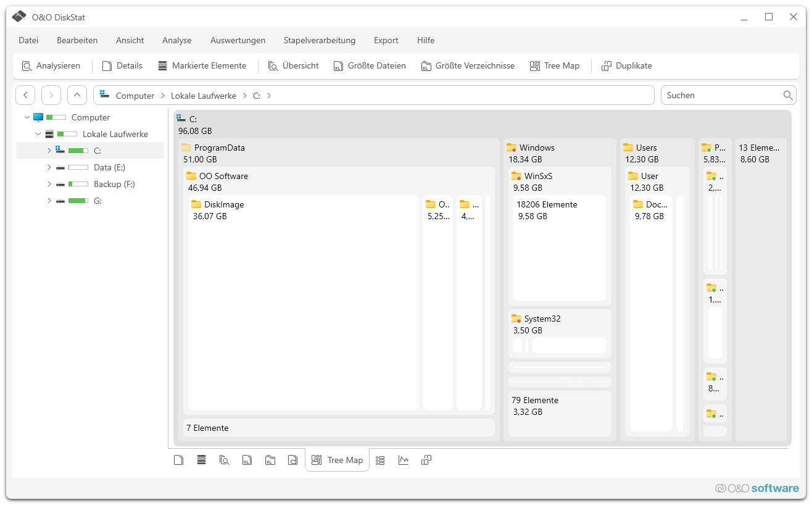Switch to bottom bulleted list icon tab

(380, 460)
